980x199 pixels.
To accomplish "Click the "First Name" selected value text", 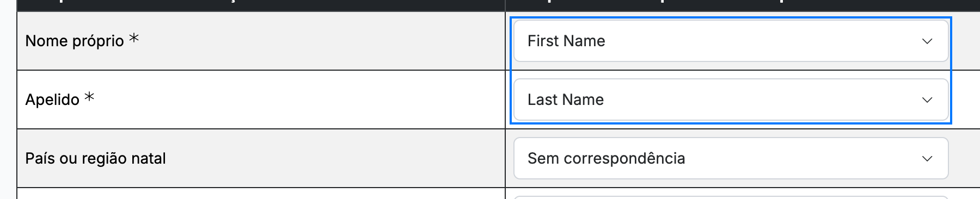I will pos(566,41).
